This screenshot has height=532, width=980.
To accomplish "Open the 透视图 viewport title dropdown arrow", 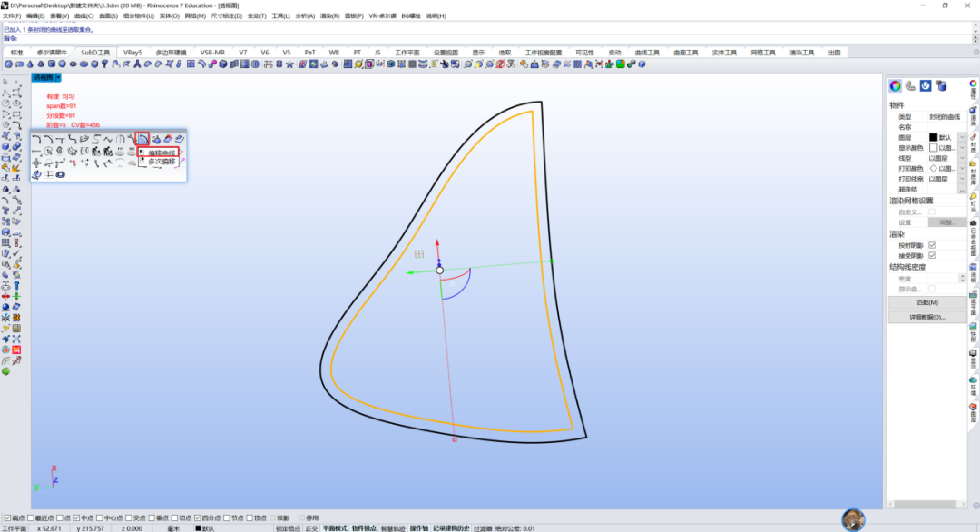I will tap(58, 77).
